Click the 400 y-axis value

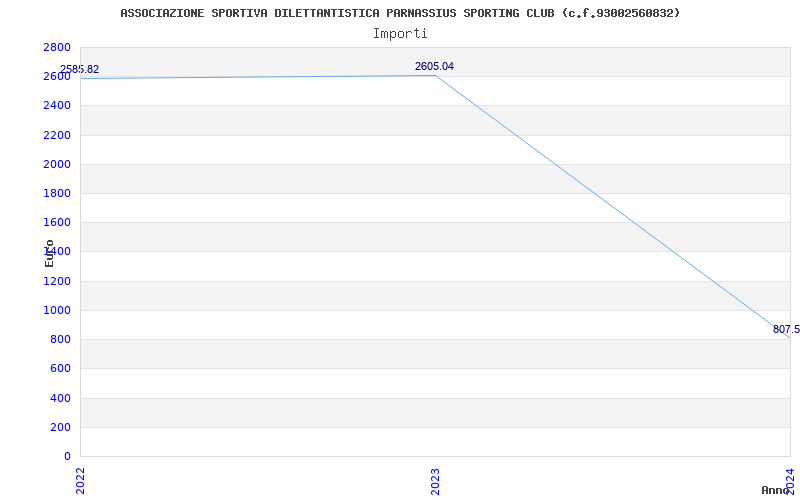click(x=60, y=398)
